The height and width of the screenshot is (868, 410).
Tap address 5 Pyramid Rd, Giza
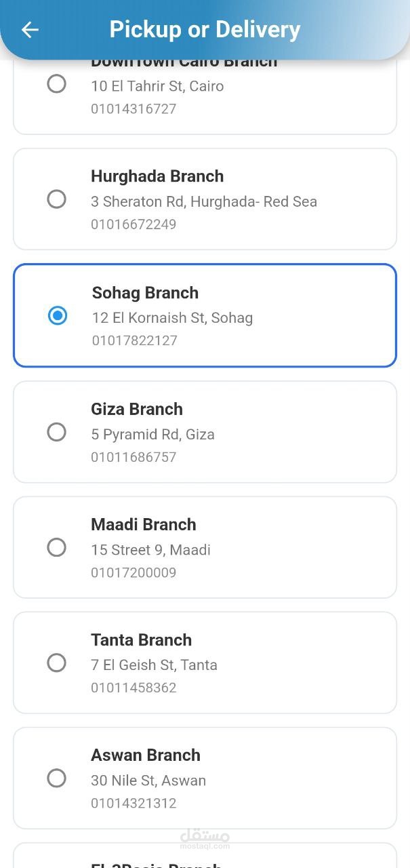(x=152, y=435)
